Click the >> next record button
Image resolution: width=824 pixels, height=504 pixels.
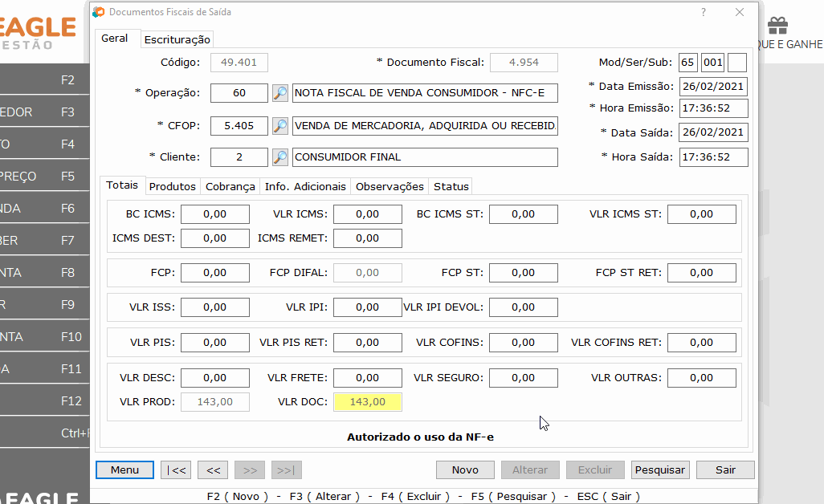point(250,469)
